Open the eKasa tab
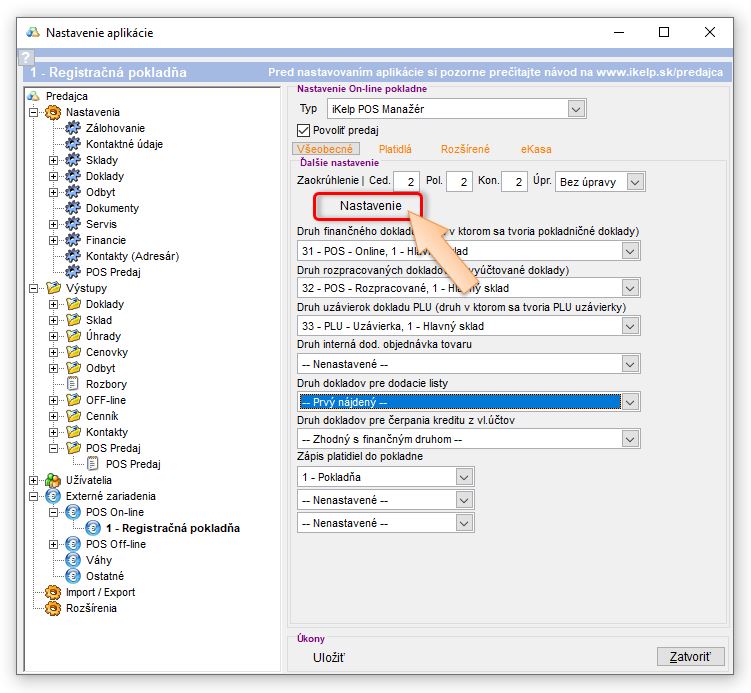 tap(536, 149)
